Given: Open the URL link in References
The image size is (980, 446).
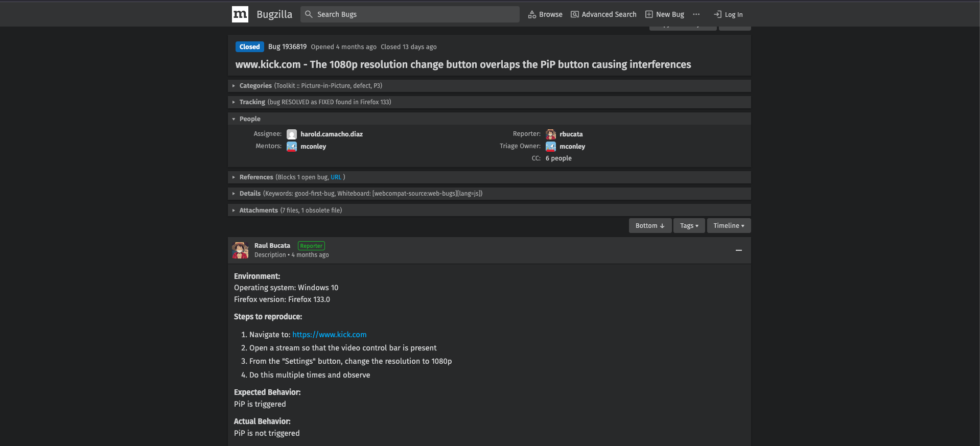Looking at the screenshot, I should (x=336, y=177).
